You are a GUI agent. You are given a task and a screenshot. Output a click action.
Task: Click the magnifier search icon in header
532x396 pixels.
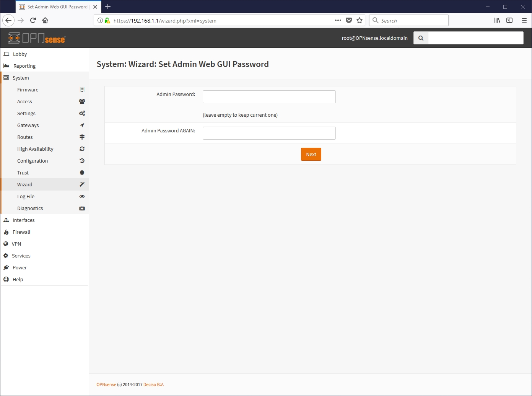point(421,38)
